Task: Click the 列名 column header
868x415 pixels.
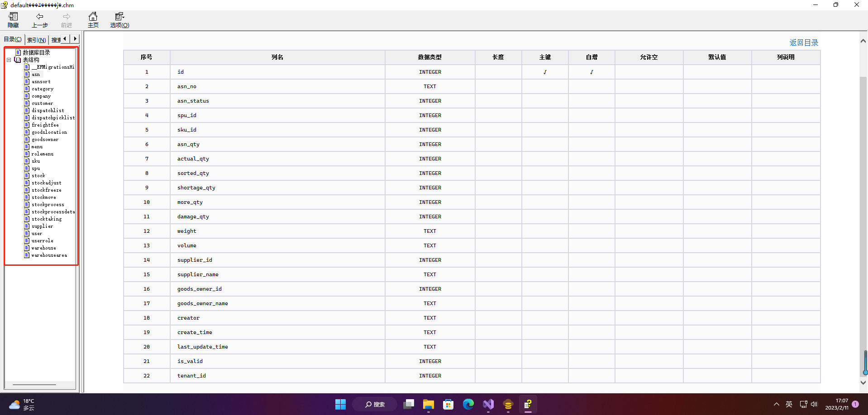Action: [x=277, y=57]
